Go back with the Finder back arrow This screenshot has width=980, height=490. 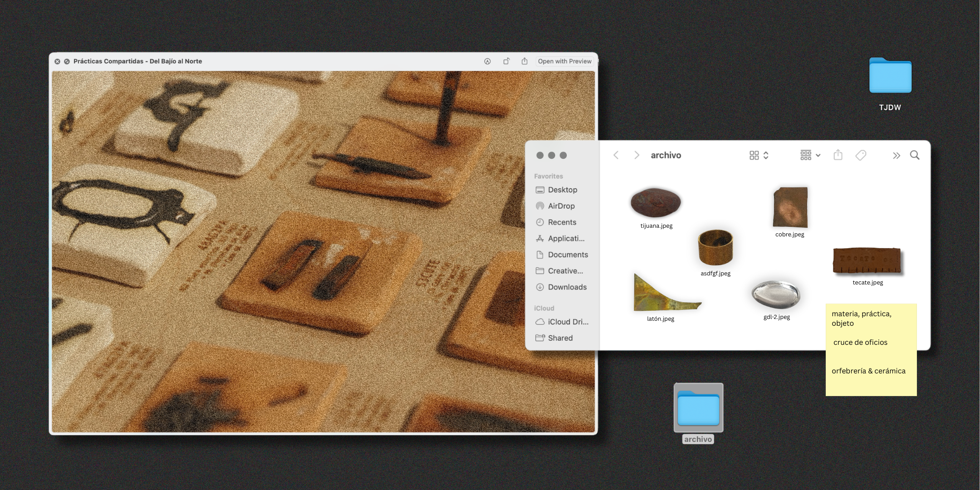(x=616, y=155)
